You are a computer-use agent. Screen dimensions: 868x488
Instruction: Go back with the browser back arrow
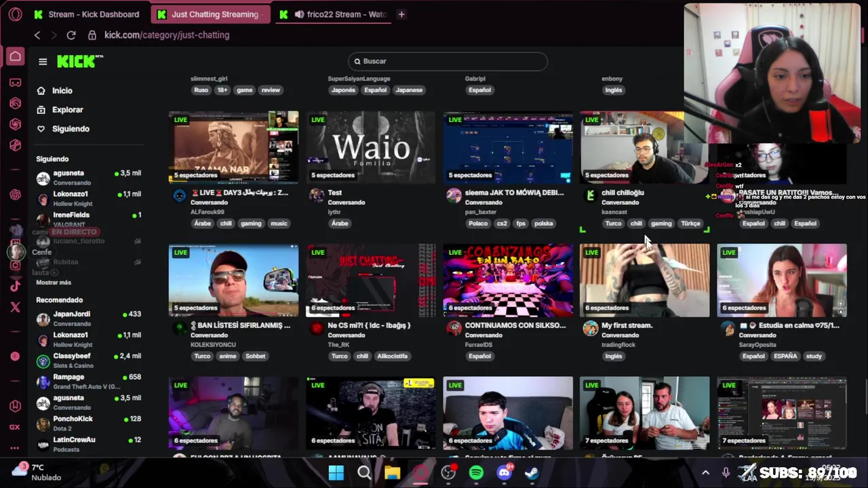click(x=37, y=35)
